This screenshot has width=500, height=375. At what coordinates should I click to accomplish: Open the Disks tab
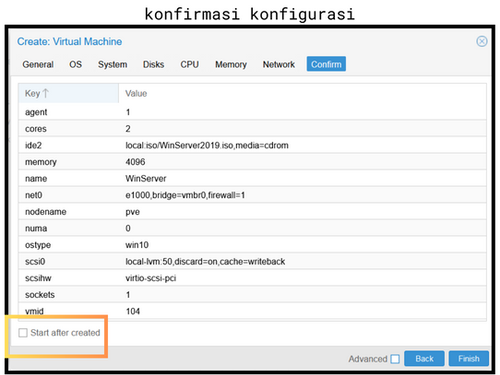154,64
